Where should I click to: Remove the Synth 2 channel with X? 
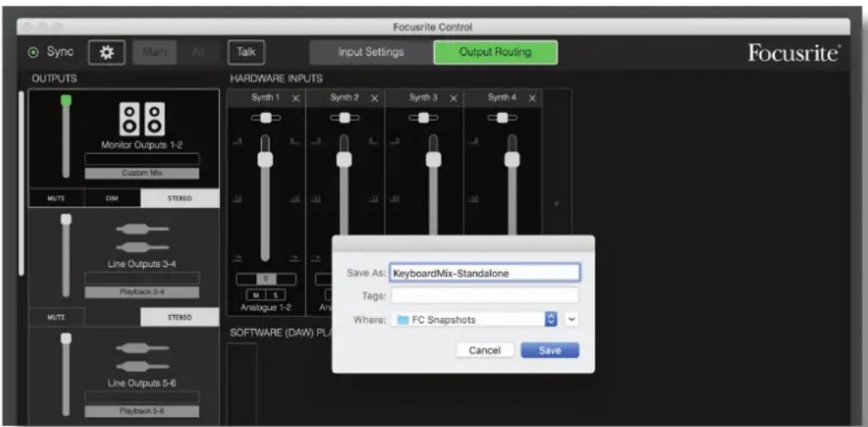tap(374, 98)
